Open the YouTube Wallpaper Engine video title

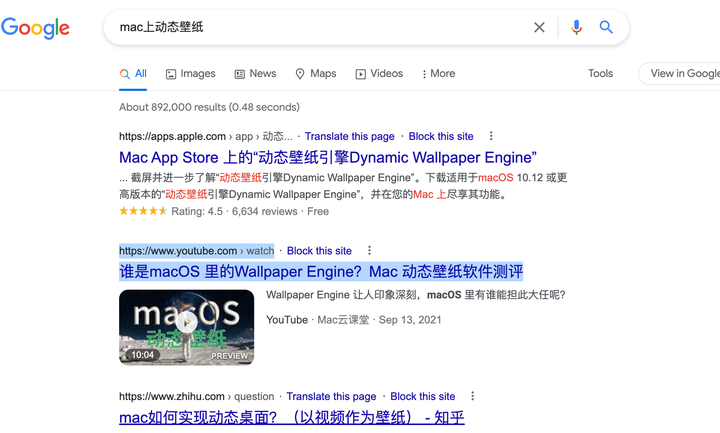(321, 271)
